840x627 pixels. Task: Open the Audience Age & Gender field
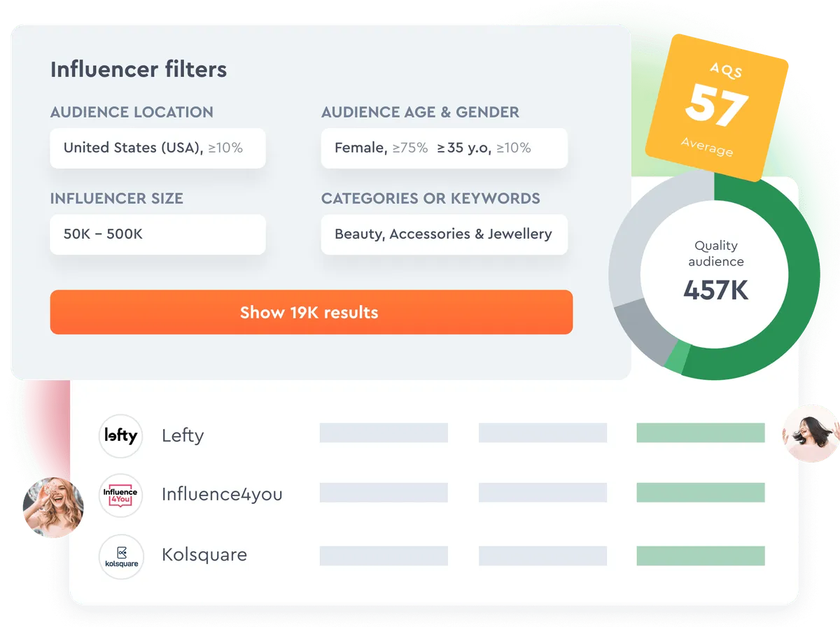(444, 148)
